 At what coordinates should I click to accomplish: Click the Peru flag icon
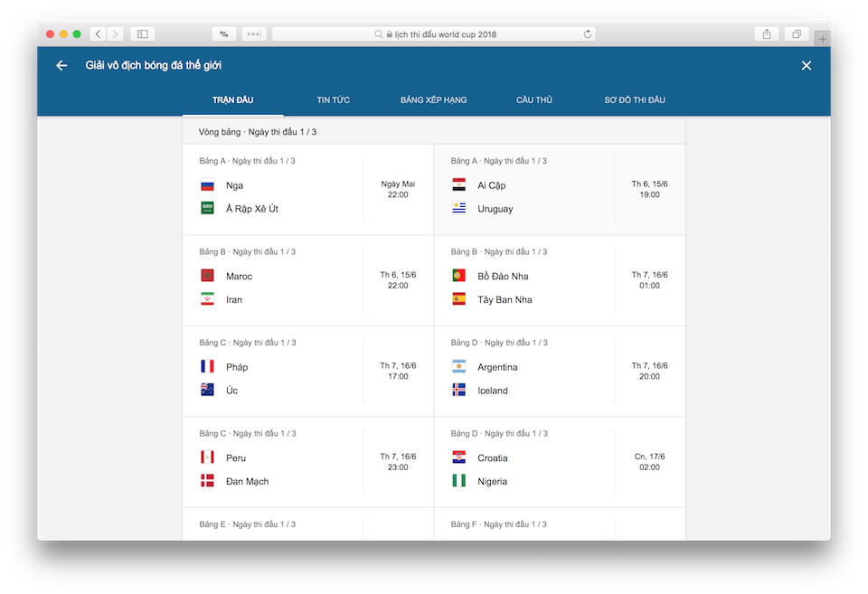208,457
